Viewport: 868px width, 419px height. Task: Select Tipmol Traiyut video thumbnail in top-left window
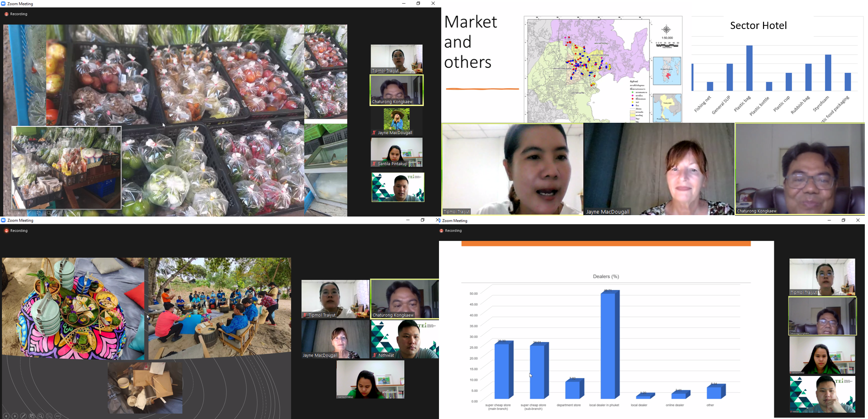tap(396, 59)
